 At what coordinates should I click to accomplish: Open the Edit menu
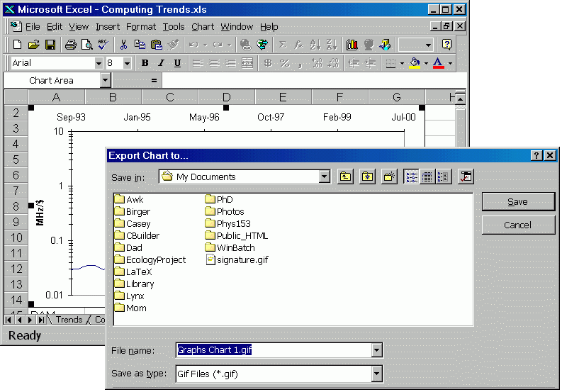coord(55,27)
